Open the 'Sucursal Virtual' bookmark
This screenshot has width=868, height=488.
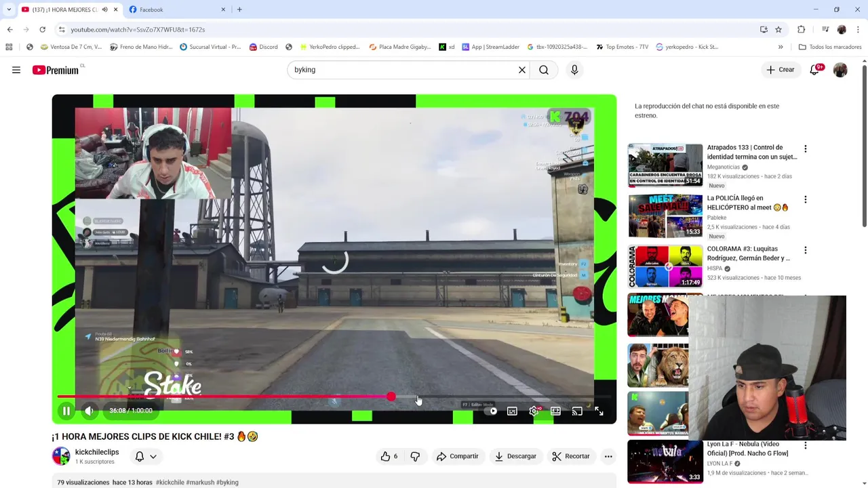click(210, 47)
